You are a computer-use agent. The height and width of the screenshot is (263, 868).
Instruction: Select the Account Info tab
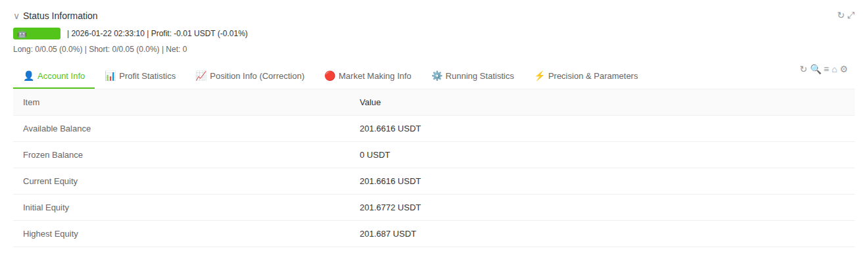point(54,76)
